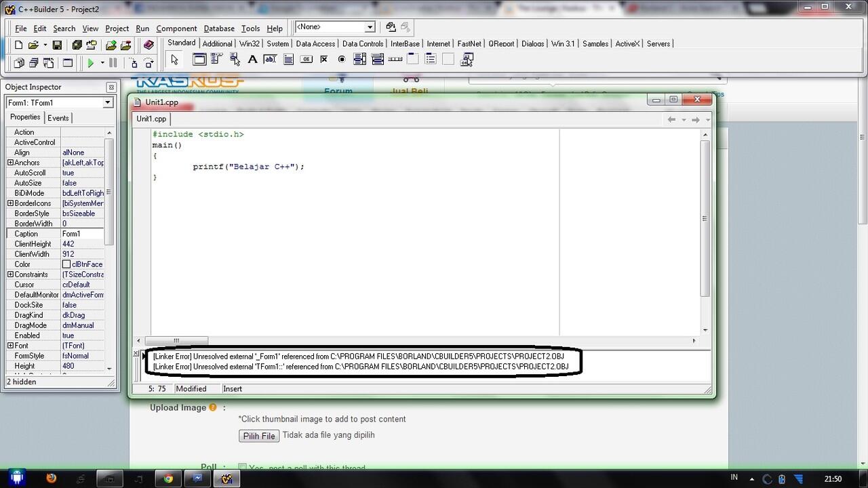This screenshot has width=868, height=488.
Task: Expand the Anchors property
Action: click(x=10, y=163)
